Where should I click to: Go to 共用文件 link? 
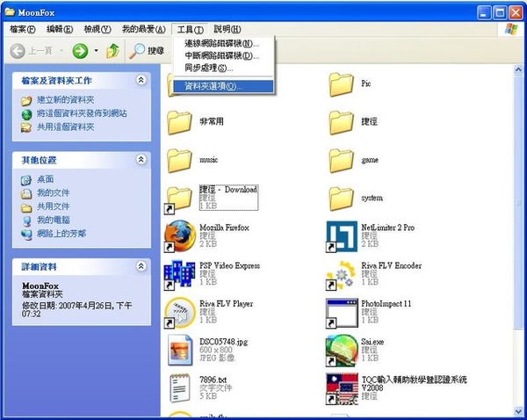click(x=53, y=206)
